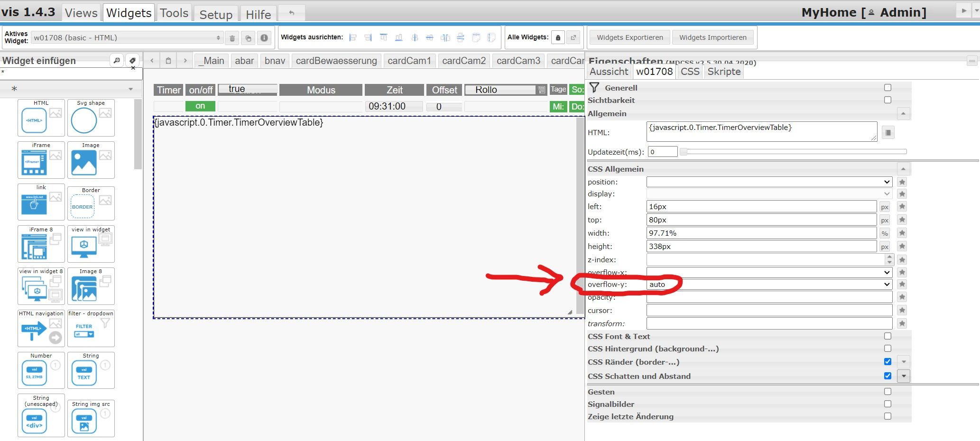
Task: Adjust the Updatezeit slider handle
Action: [x=684, y=152]
